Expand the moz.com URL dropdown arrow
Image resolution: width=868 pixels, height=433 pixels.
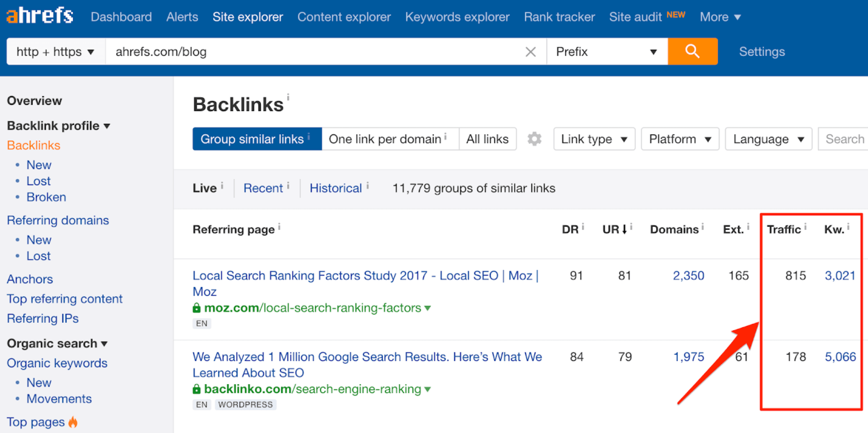(428, 308)
